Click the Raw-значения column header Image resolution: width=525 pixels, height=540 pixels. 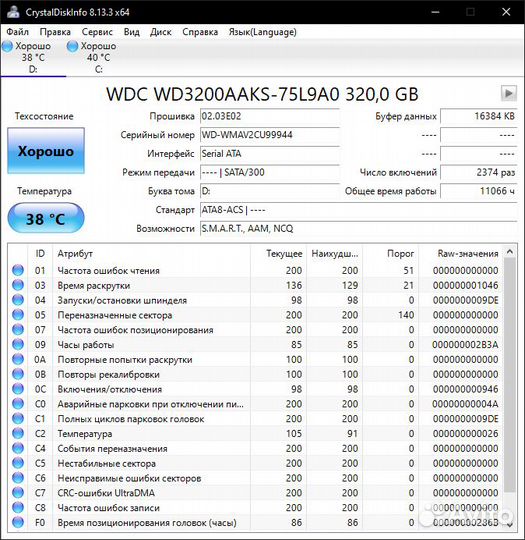(x=461, y=253)
